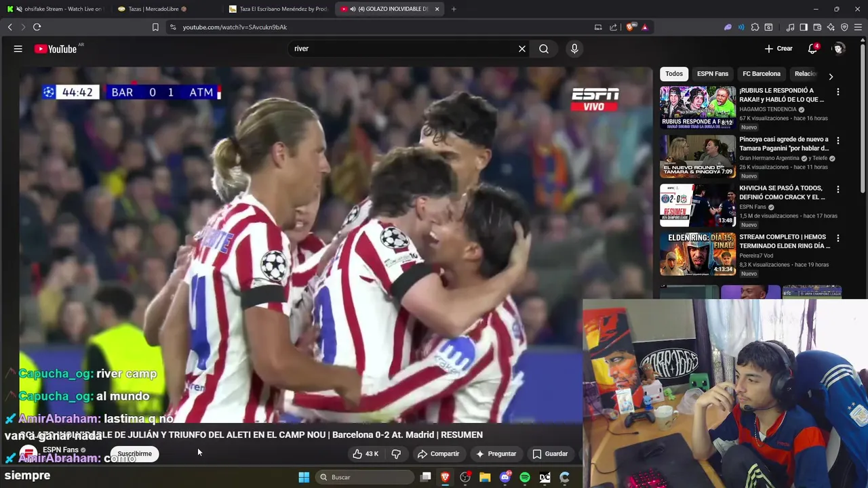Save video with Guardar button
The height and width of the screenshot is (488, 868).
(550, 454)
